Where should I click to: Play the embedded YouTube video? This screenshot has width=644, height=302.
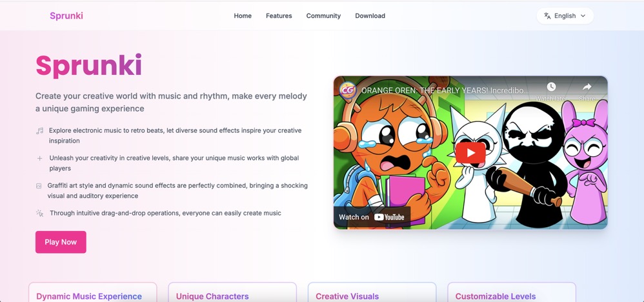470,153
